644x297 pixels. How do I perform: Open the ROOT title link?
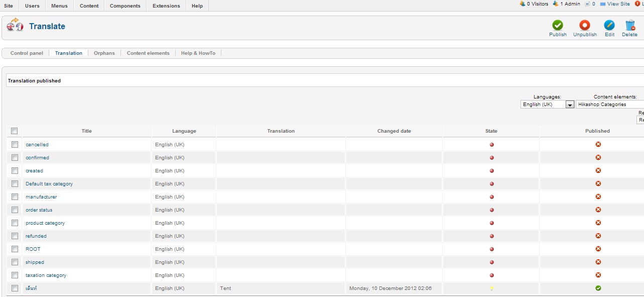[x=33, y=249]
